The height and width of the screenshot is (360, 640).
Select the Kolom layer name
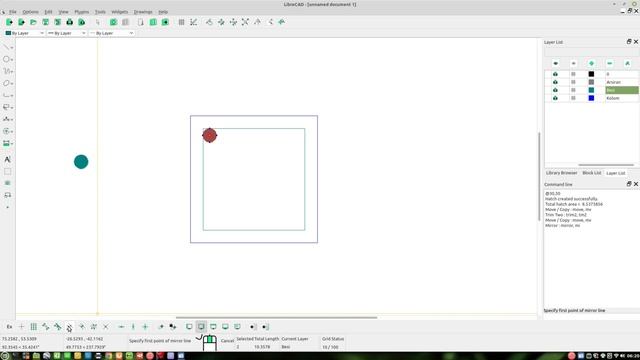613,98
